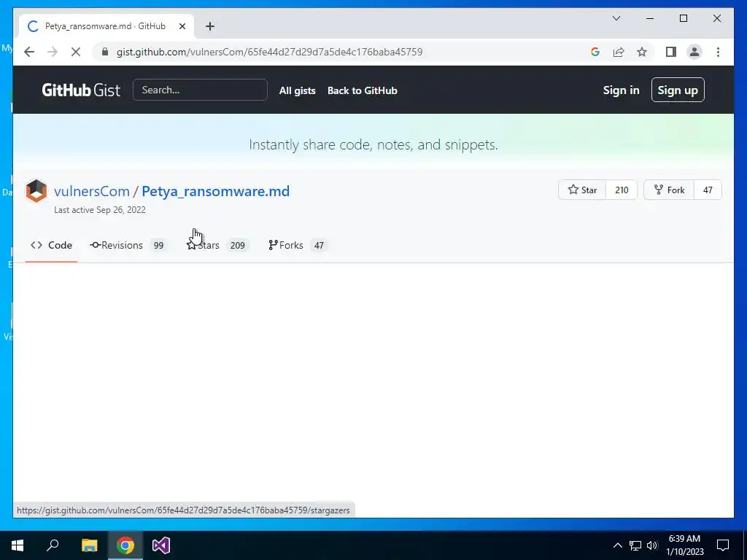Open a new browser tab
Screen dimensions: 747x560
pos(210,26)
